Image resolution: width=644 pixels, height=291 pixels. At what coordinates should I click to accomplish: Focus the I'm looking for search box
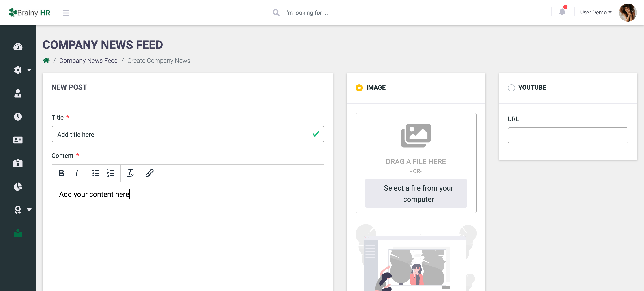coord(306,13)
